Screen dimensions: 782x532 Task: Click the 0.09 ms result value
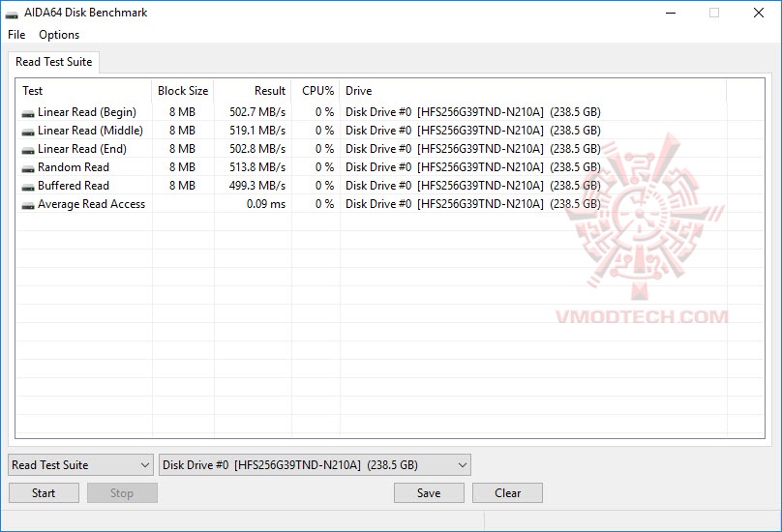pyautogui.click(x=266, y=204)
